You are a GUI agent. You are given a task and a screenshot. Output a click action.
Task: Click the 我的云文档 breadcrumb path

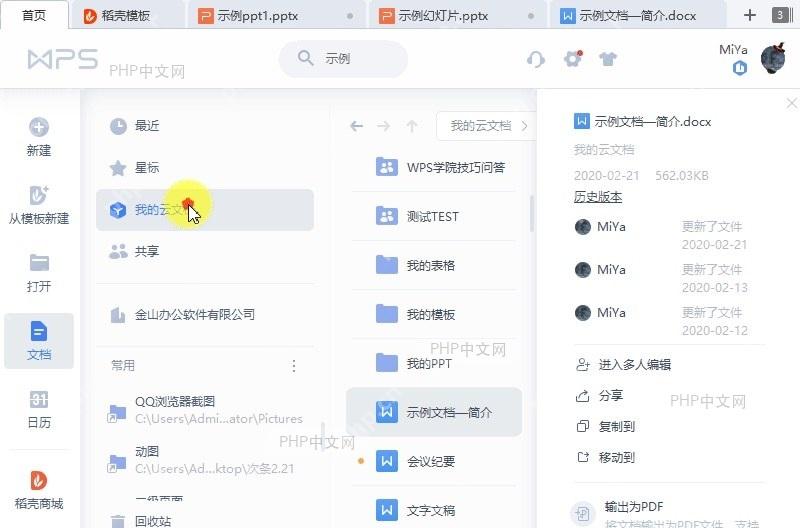point(481,125)
